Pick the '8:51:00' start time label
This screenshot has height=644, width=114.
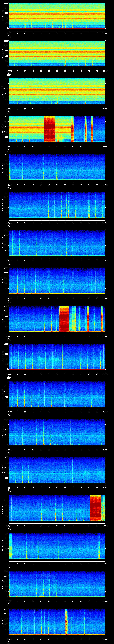tap(9, 564)
